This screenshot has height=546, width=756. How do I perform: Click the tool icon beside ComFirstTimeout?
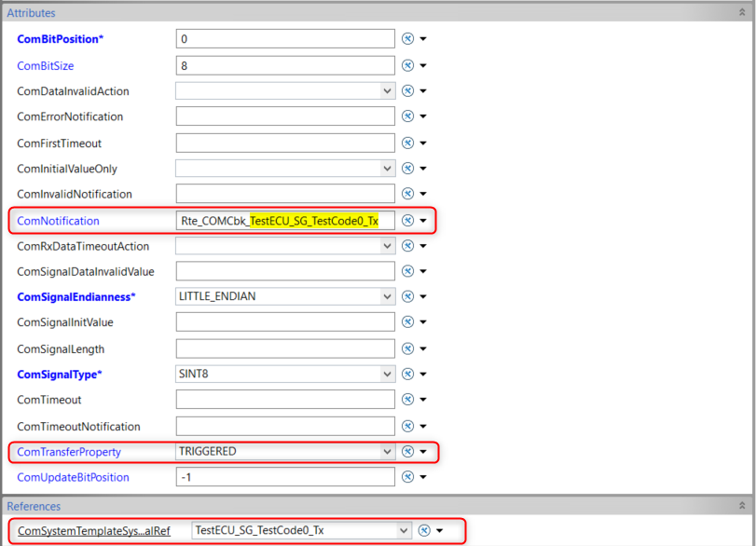[x=408, y=143]
